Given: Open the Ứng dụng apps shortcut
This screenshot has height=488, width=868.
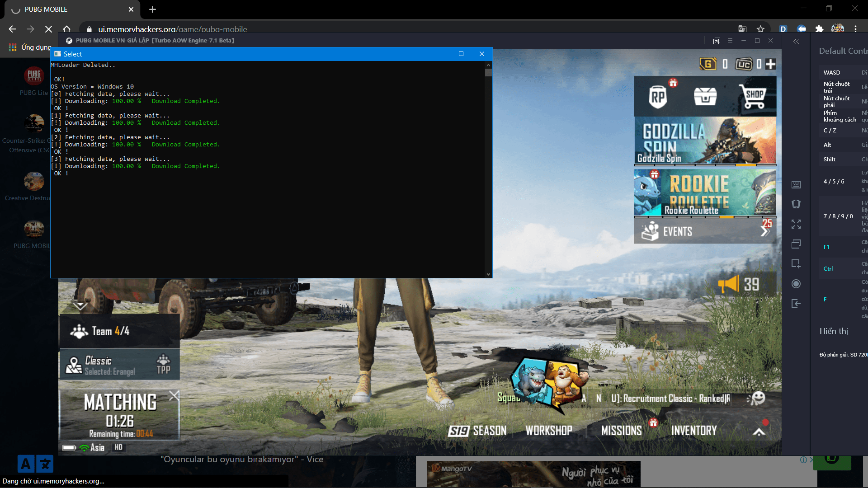Looking at the screenshot, I should point(30,47).
